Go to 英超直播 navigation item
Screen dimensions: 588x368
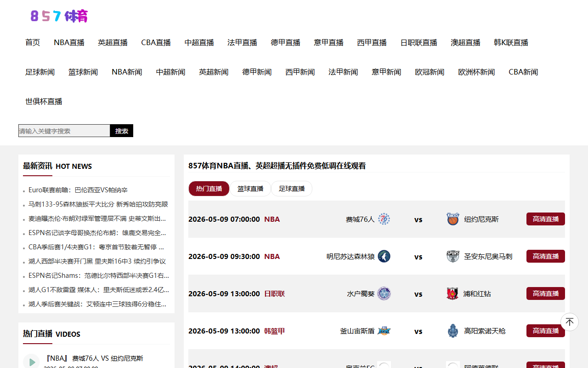(113, 42)
